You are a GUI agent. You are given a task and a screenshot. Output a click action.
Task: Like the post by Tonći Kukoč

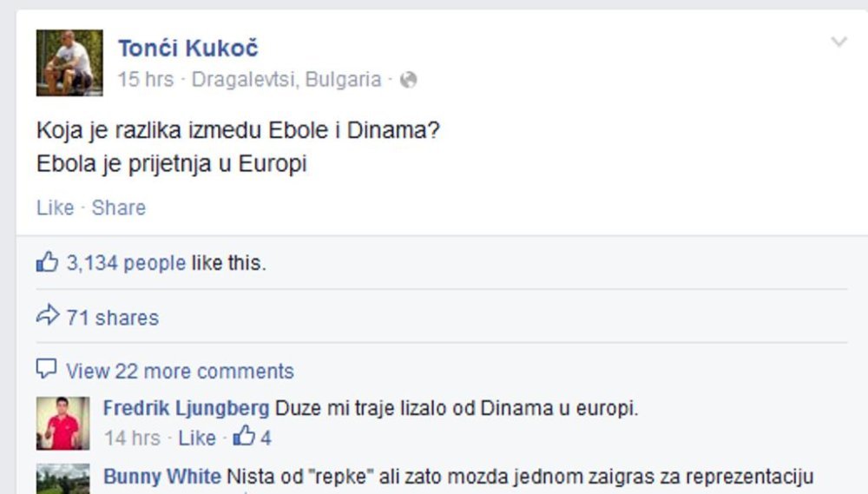55,207
